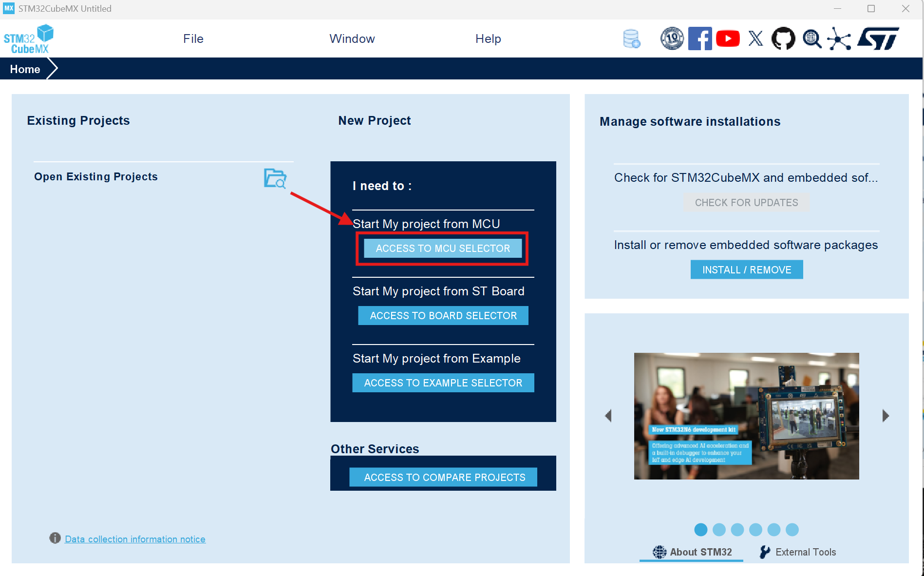Show next carousel slide with right arrow
924x576 pixels.
[x=886, y=416]
